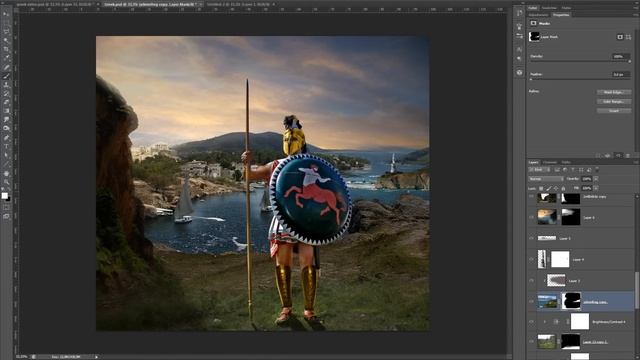Apply mask icon in Properties panel

point(608,156)
